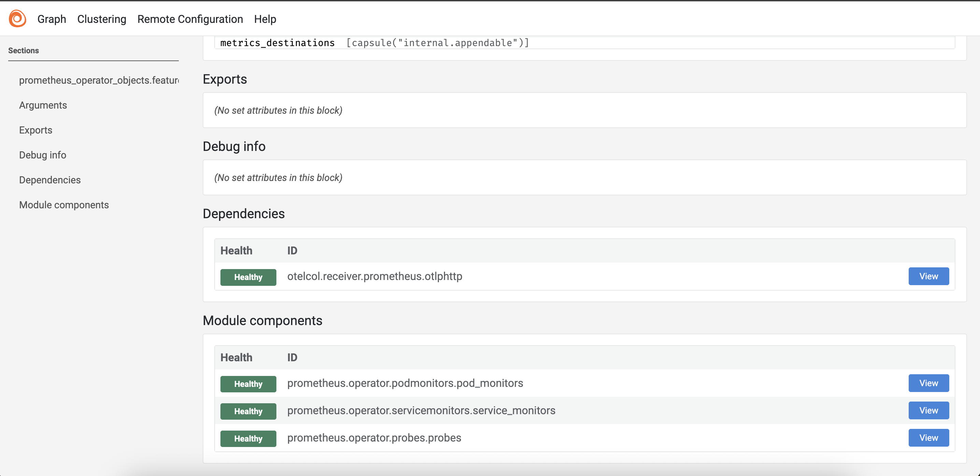View the otelcol.receiver.prometheus.otlphttp dependency
This screenshot has height=476, width=980.
(x=928, y=276)
